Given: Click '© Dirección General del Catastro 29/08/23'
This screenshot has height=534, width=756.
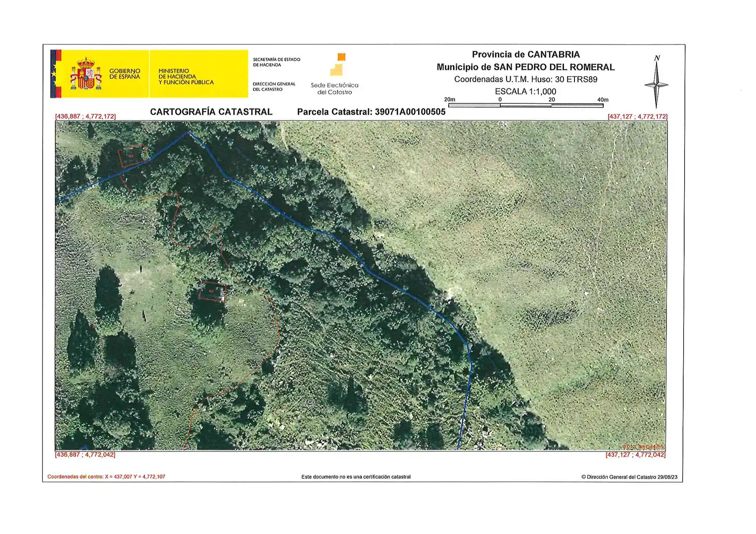Looking at the screenshot, I should (x=629, y=477).
